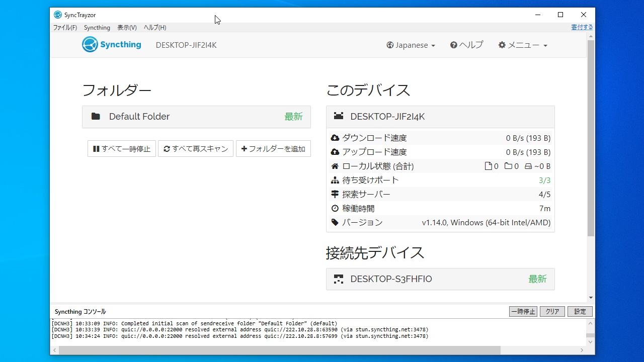644x362 pixels.
Task: Click the 接続先デバイス heading
Action: (x=375, y=253)
